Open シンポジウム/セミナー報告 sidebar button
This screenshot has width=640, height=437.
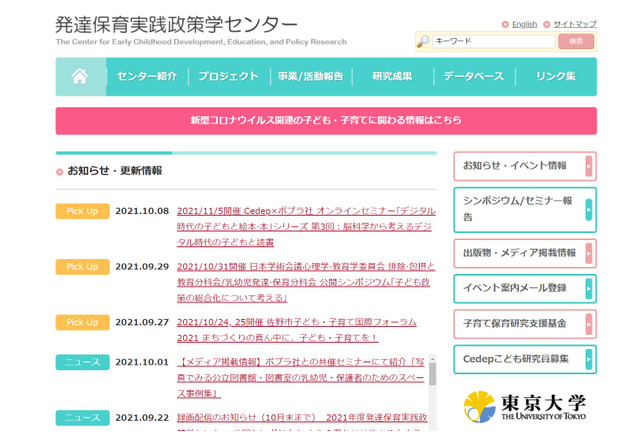tap(525, 210)
